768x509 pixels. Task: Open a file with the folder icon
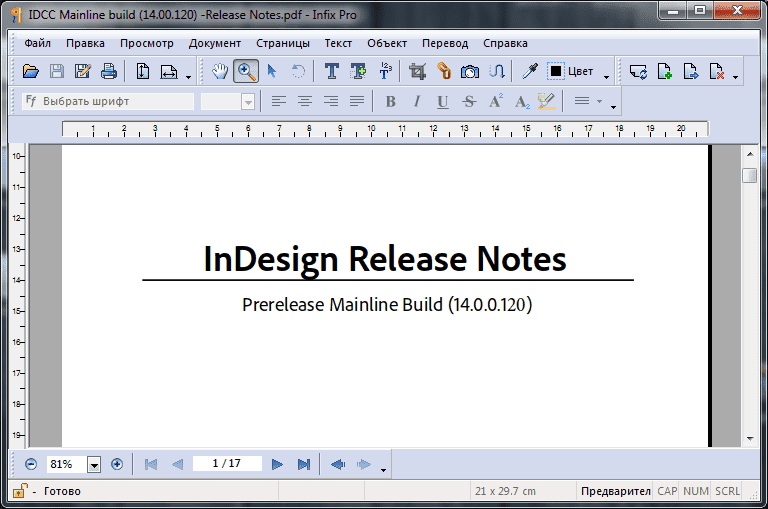pyautogui.click(x=31, y=72)
